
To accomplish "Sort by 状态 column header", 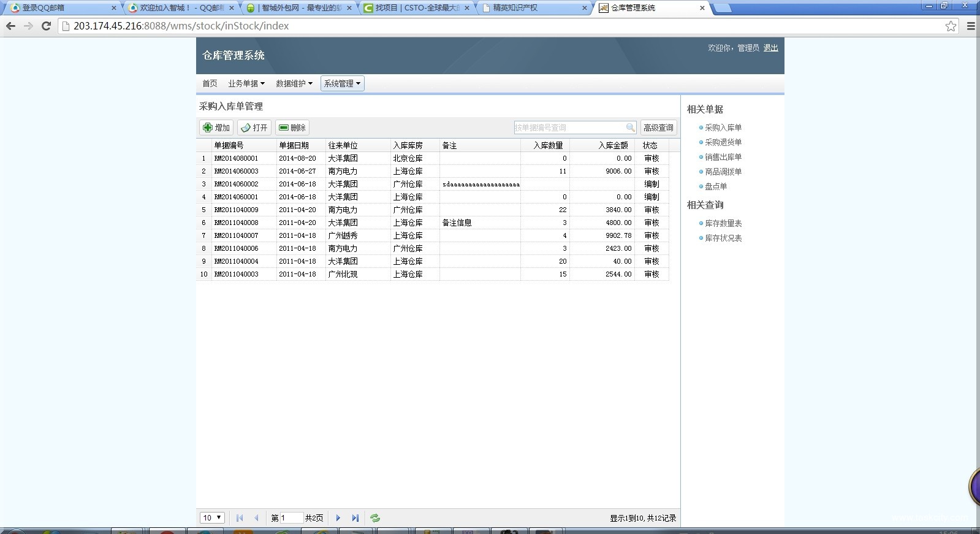I will (x=651, y=145).
